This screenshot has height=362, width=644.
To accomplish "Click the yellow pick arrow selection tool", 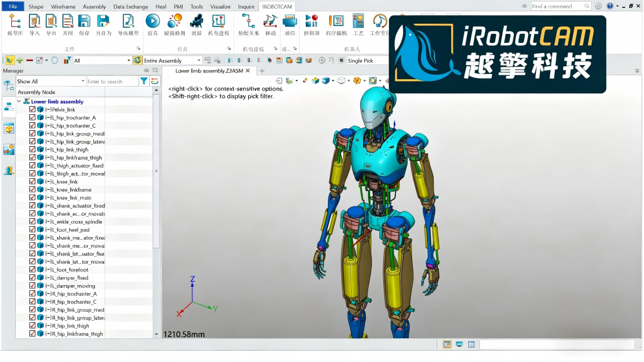I will point(10,61).
